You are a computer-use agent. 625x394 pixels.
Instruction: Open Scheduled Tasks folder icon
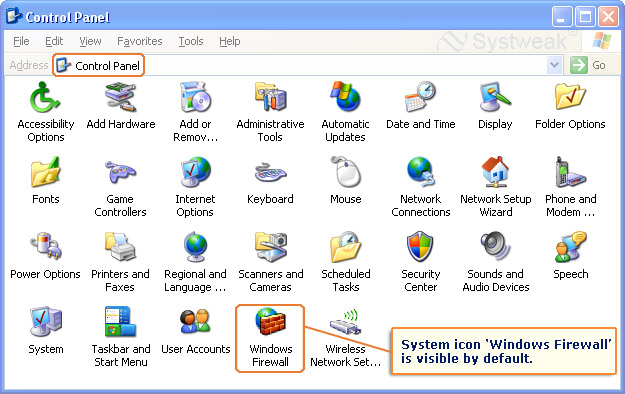pos(345,246)
